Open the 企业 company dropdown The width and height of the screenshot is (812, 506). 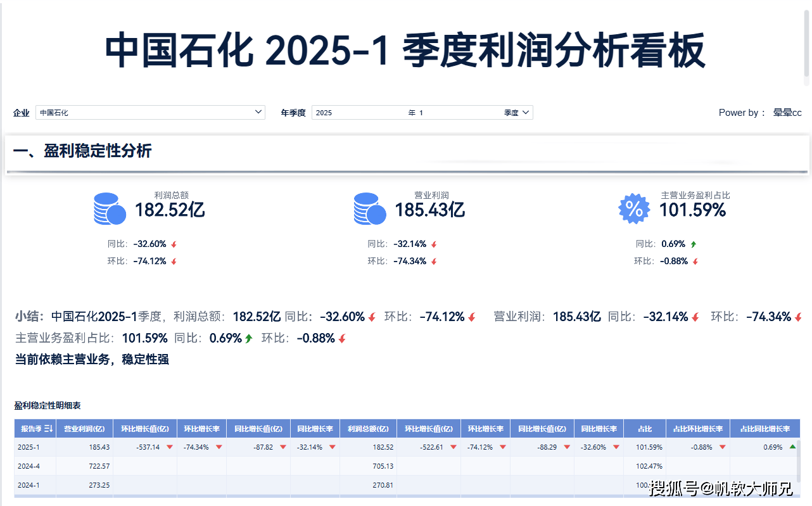tap(150, 113)
